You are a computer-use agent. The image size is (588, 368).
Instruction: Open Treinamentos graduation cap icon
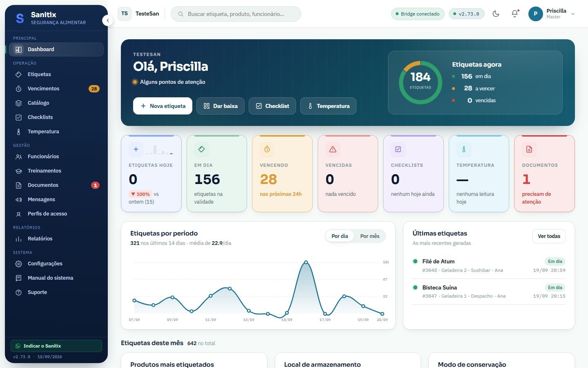(18, 171)
